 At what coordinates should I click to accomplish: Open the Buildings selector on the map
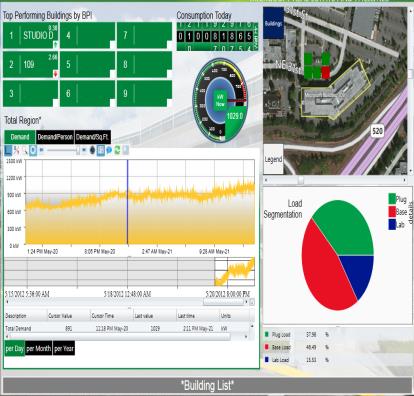click(x=273, y=23)
